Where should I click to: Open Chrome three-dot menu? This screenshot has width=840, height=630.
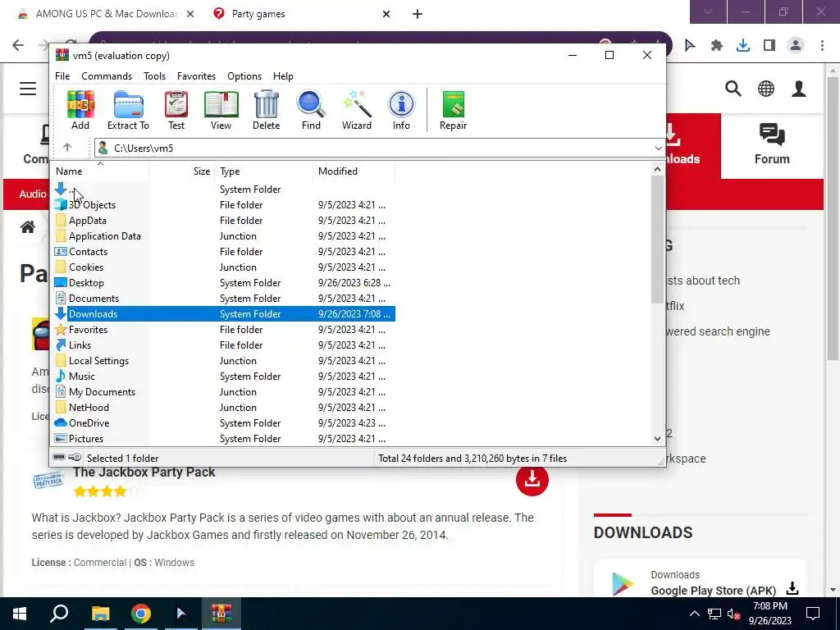click(822, 45)
